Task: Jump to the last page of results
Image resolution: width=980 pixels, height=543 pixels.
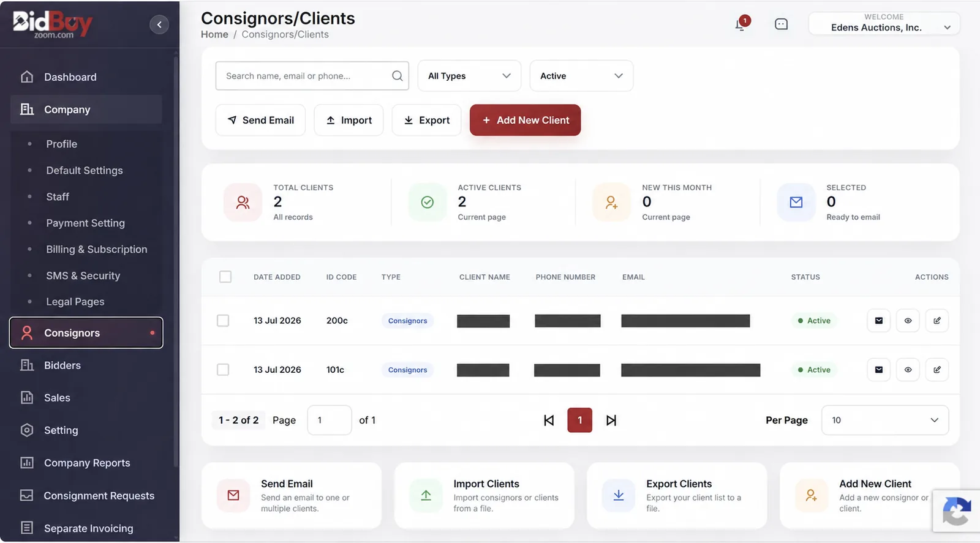Action: pos(611,420)
